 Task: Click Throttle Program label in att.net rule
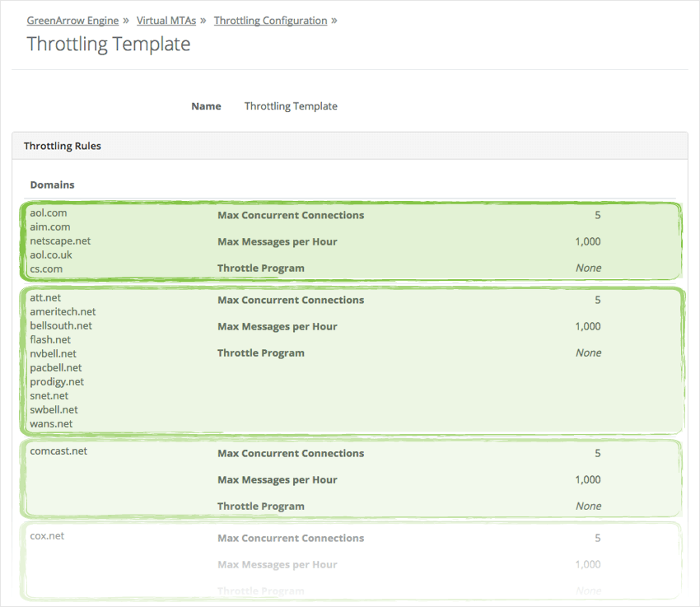[x=260, y=353]
